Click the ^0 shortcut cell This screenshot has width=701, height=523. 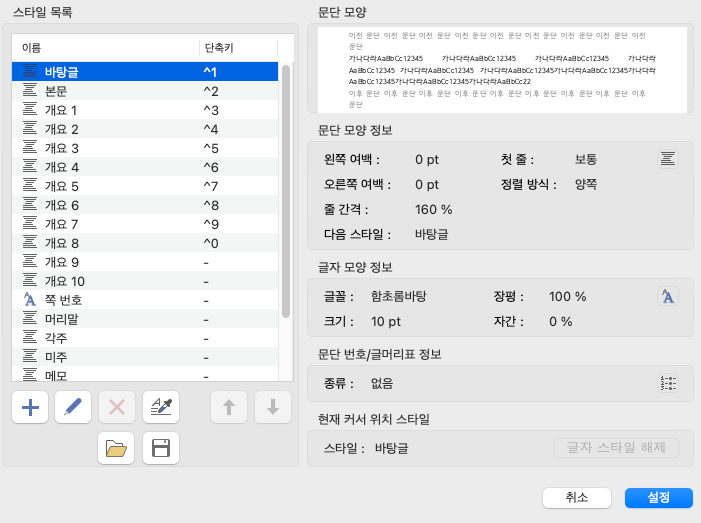click(x=211, y=243)
